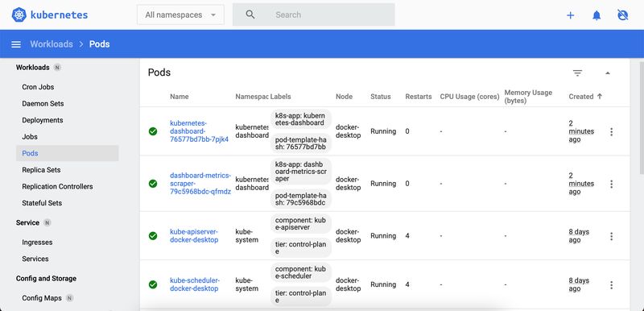Collapse the Pods card with arrow

(x=608, y=73)
